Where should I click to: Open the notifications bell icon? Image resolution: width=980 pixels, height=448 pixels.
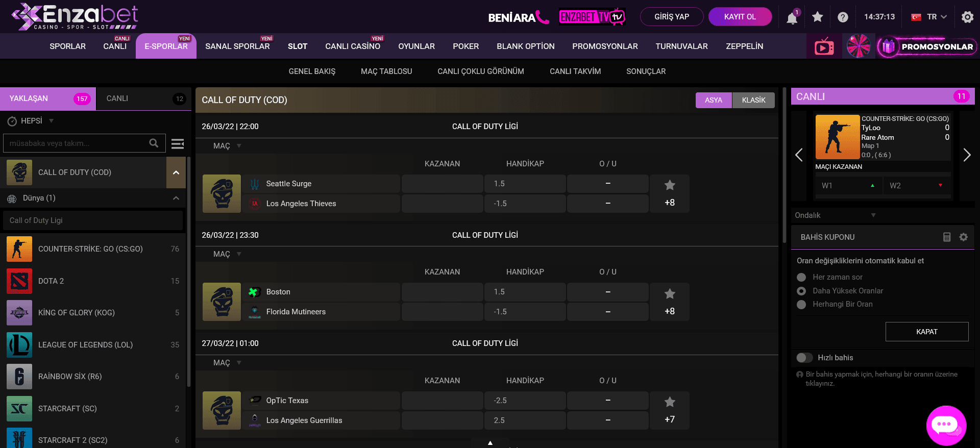(x=792, y=19)
